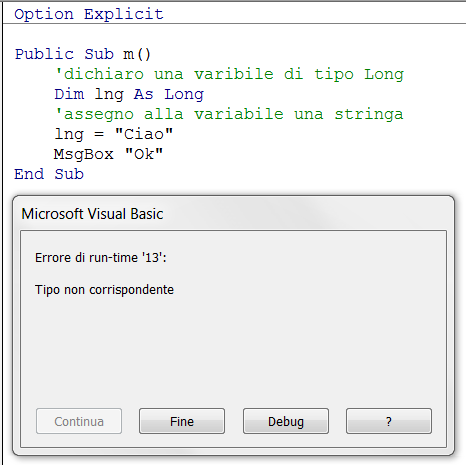Click the "Ok" string literal
This screenshot has height=465, width=466.
[x=144, y=154]
